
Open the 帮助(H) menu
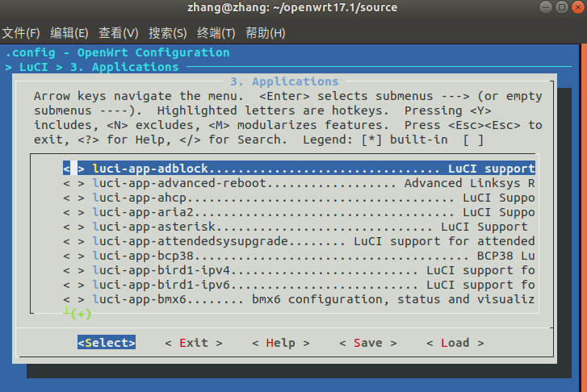tap(266, 33)
